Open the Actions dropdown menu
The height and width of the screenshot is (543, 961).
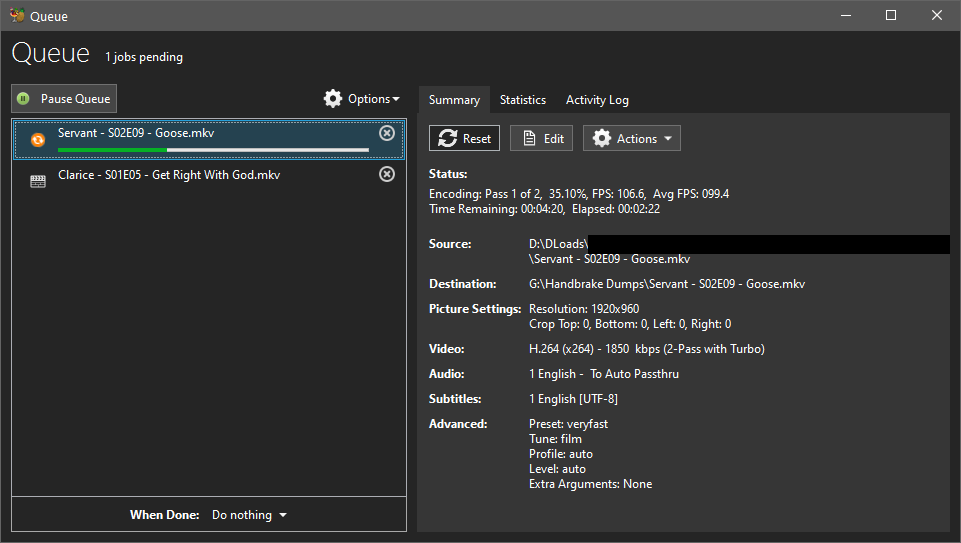[632, 139]
